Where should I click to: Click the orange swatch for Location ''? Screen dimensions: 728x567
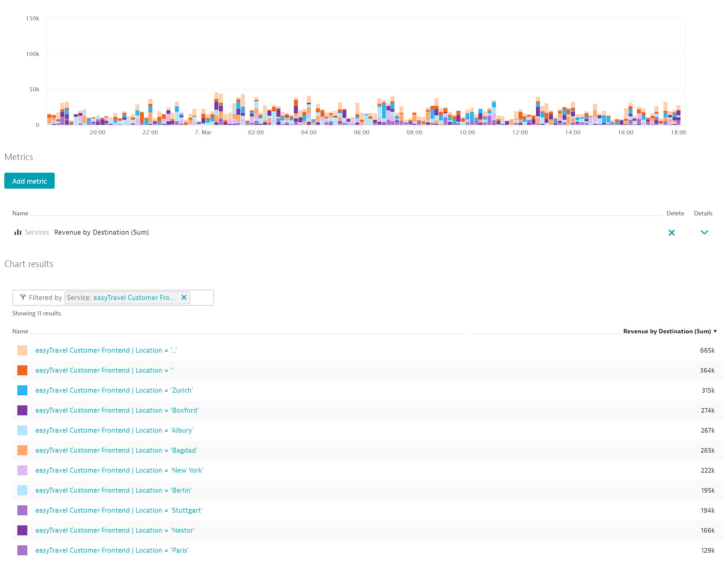point(22,370)
